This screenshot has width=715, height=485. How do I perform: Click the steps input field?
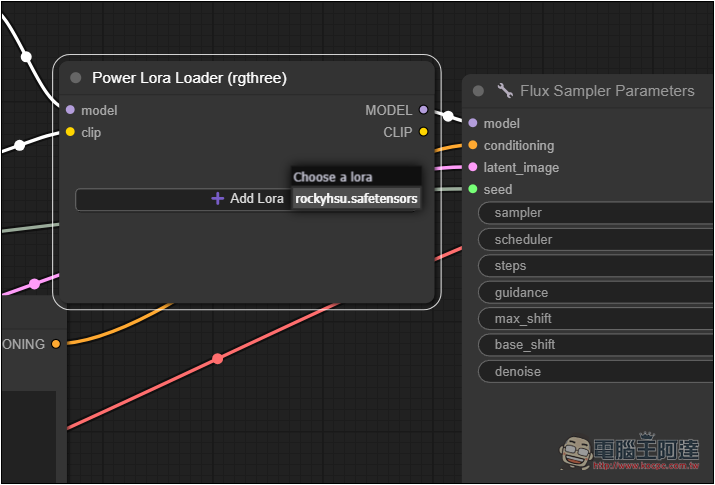pos(596,266)
